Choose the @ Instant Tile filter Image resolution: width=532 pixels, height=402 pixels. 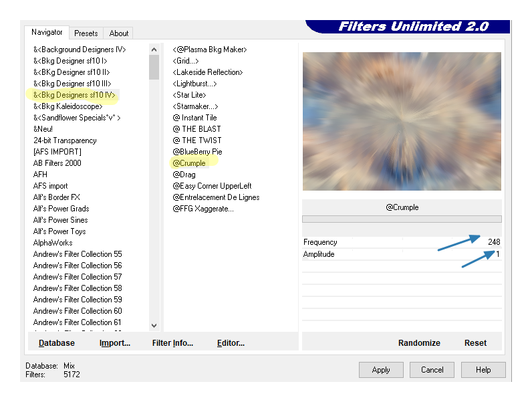pos(194,118)
